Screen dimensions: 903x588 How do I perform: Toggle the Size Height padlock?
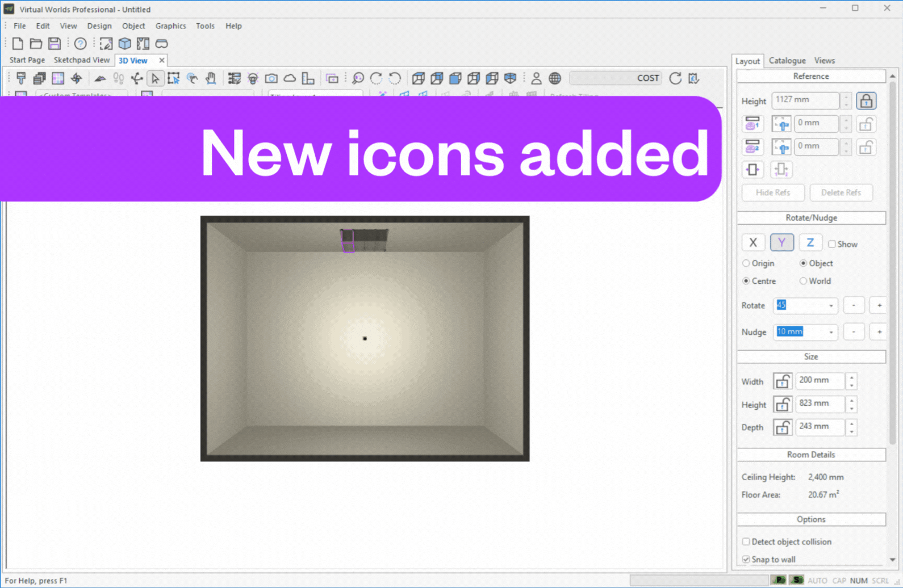tap(783, 405)
